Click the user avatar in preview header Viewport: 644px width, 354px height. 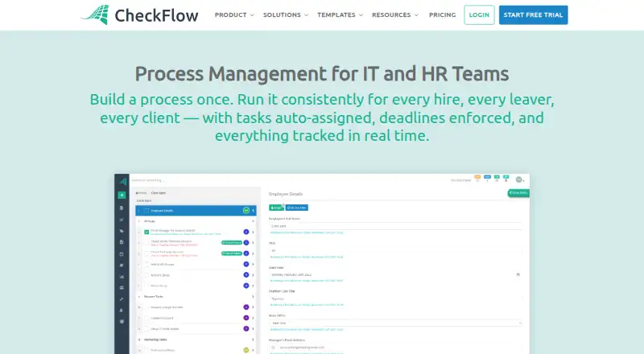click(518, 179)
